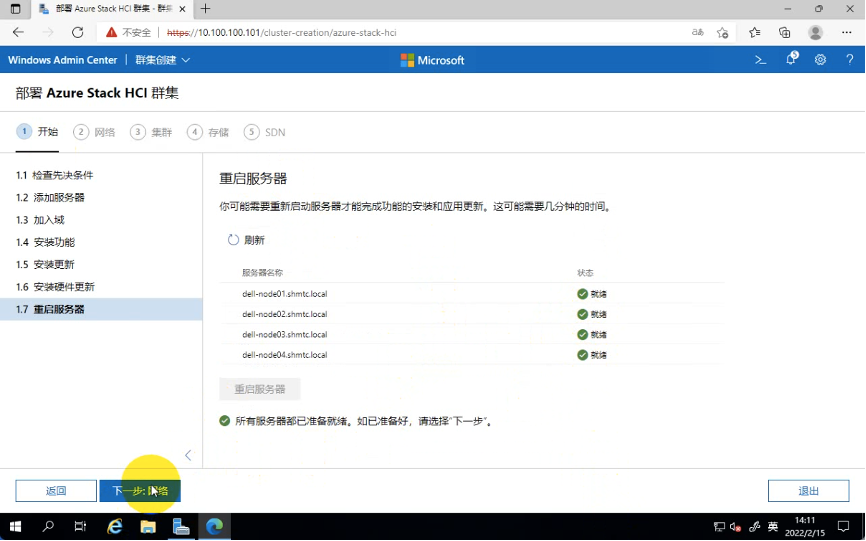Image resolution: width=866 pixels, height=541 pixels.
Task: Select the dell-node02.shmtc.local row
Action: [471, 314]
